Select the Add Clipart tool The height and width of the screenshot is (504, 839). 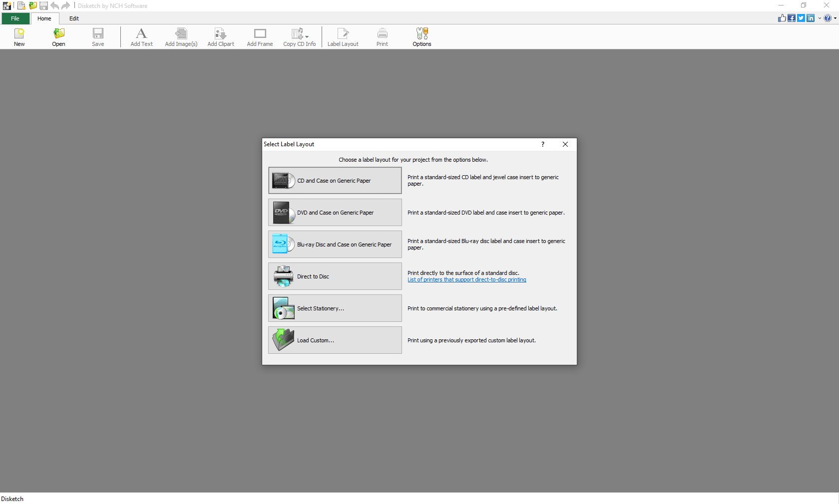tap(220, 36)
